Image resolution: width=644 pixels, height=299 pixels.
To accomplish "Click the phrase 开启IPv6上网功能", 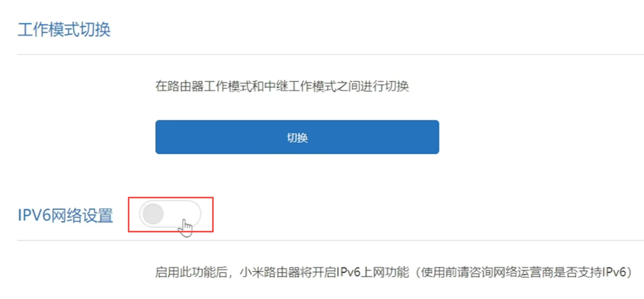I will point(359,273).
